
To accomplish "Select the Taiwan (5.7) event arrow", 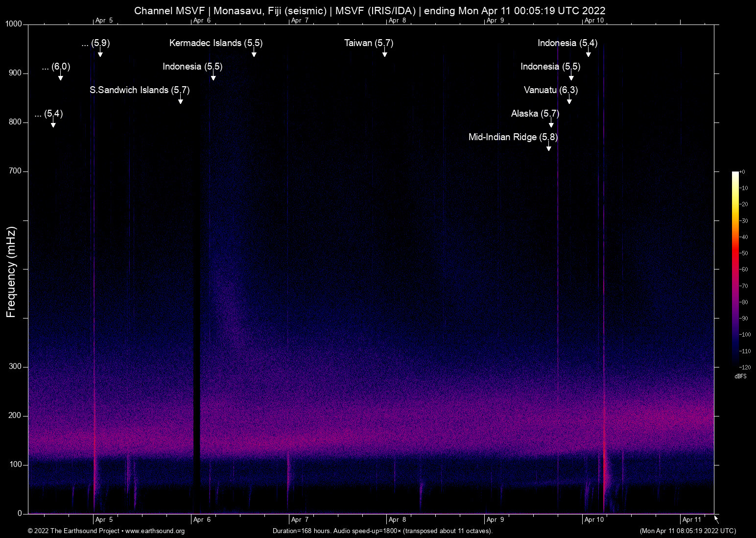I will point(385,54).
